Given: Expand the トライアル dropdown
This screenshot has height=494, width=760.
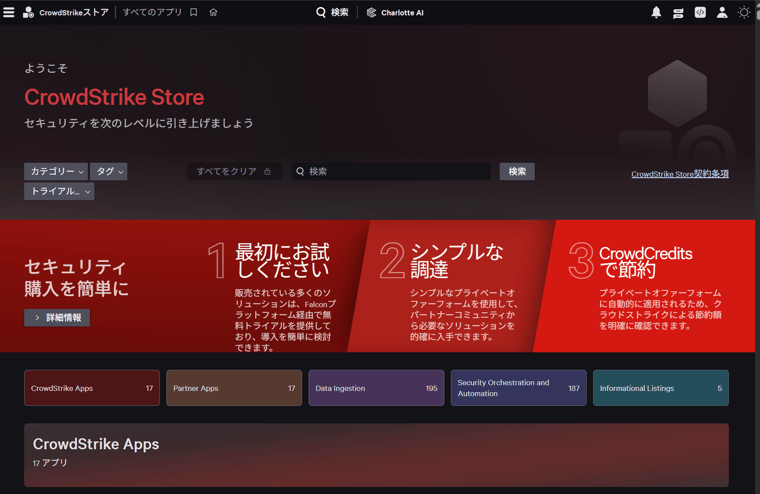Looking at the screenshot, I should (x=59, y=191).
